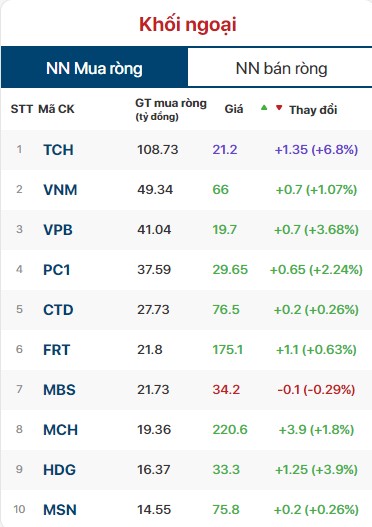Switch to NN Mua ròng tab
This screenshot has height=527, width=372.
[x=94, y=68]
